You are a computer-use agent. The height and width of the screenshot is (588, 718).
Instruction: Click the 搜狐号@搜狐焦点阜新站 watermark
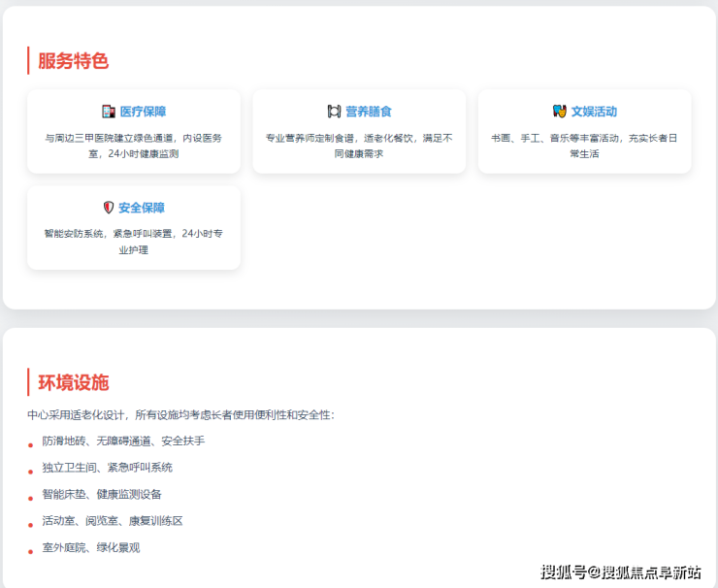coord(621,571)
